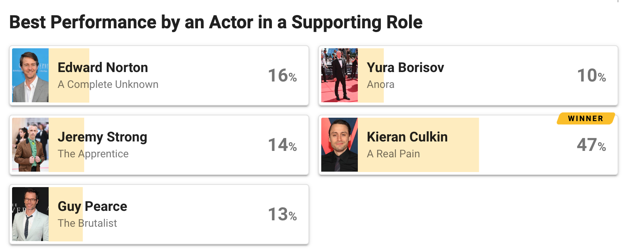
Task: Open the film title The Brutalist
Action: coord(87,223)
